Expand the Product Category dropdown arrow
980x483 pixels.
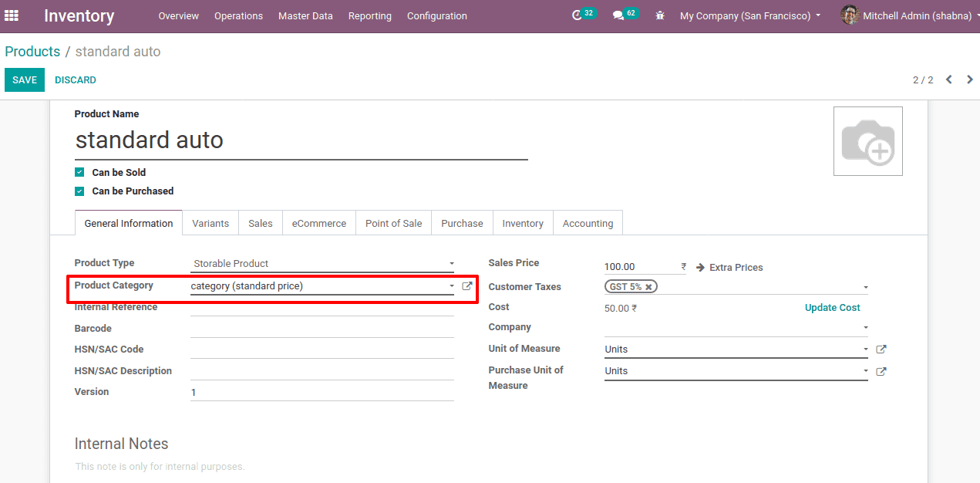pos(452,286)
